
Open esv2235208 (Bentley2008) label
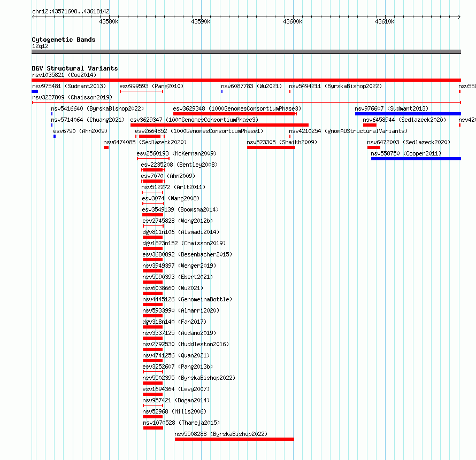click(x=179, y=165)
